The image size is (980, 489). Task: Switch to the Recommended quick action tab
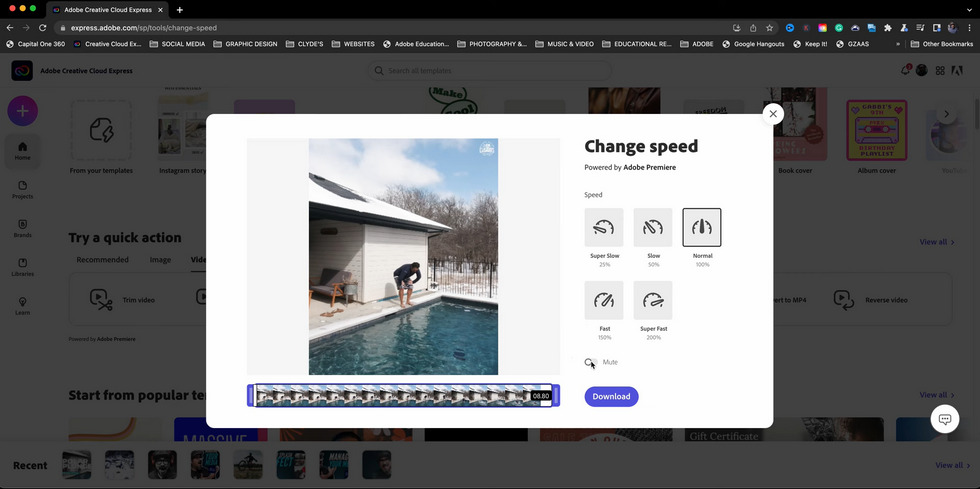coord(102,260)
